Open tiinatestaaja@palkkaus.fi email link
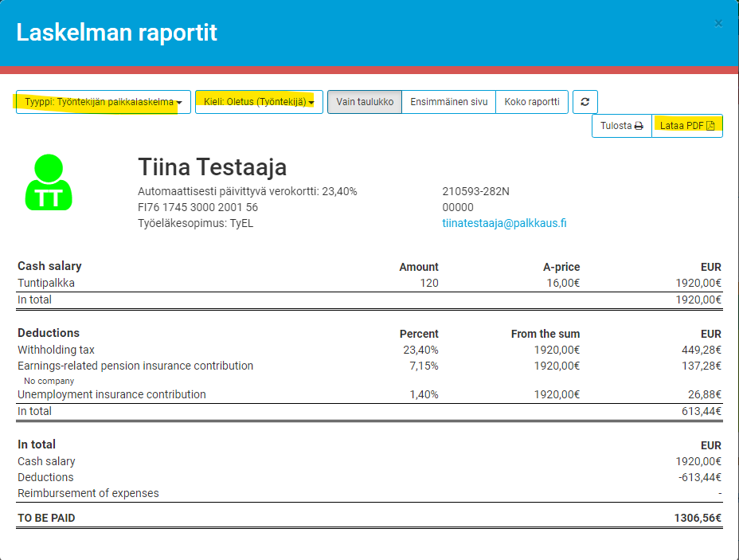This screenshot has height=560, width=739. pos(504,223)
